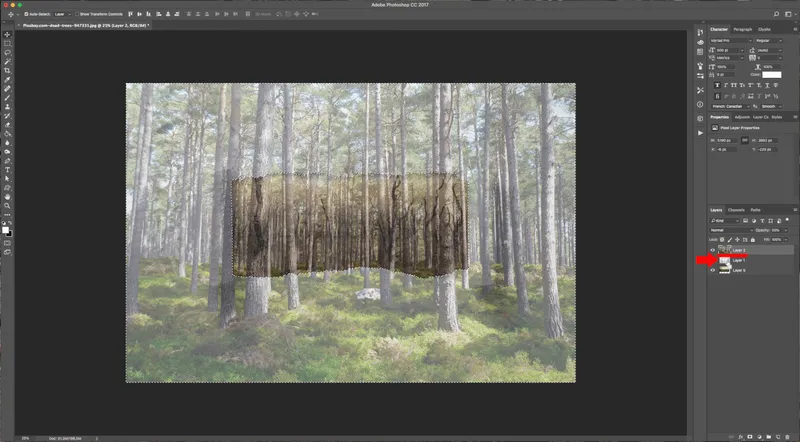Open the Regular font style dropdown
800x442 pixels.
[769, 40]
